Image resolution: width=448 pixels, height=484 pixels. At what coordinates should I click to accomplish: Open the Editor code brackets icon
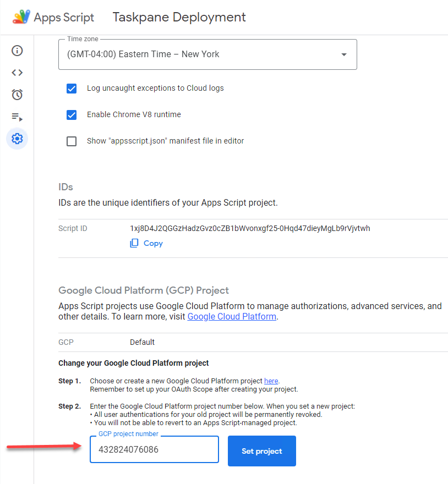pyautogui.click(x=17, y=73)
